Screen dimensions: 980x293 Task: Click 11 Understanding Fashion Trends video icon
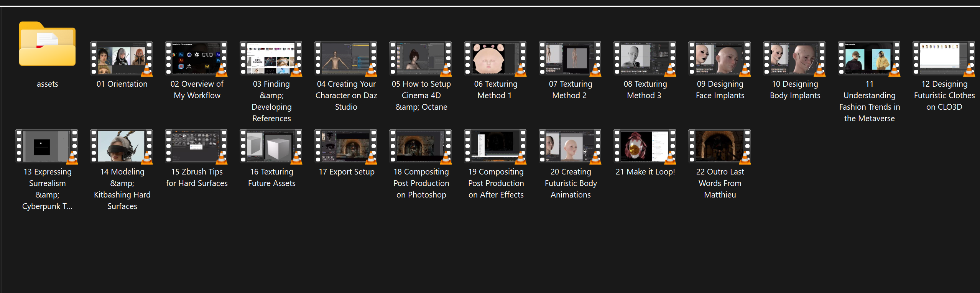pos(869,59)
